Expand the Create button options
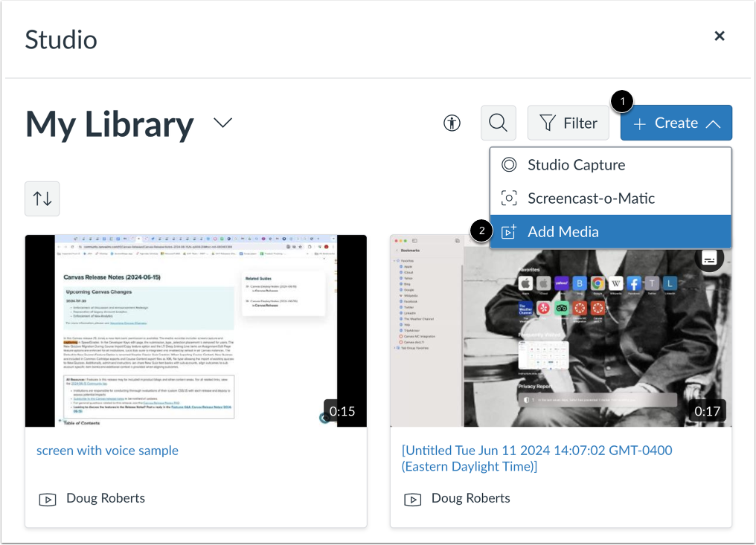 point(676,123)
